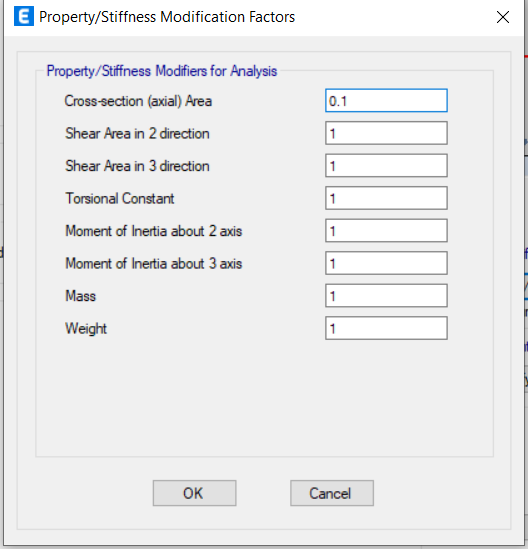
Task: Click the Property/Stiffness Modifiers for Analysis group title
Action: pyautogui.click(x=162, y=71)
